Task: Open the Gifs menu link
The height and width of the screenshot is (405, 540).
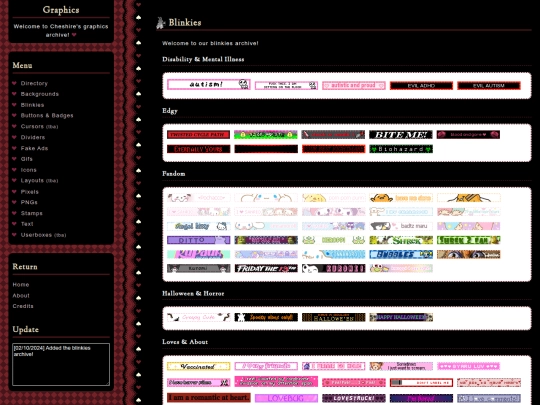Action: click(x=27, y=159)
